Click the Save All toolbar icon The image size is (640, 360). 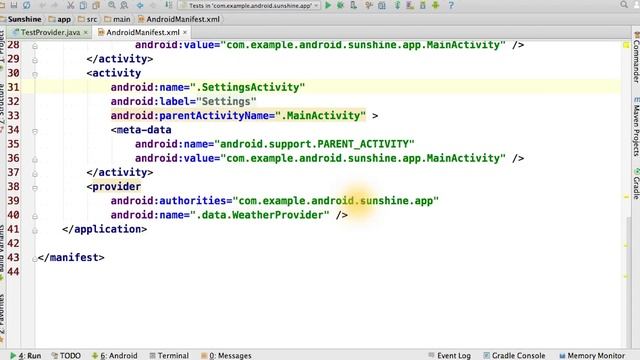[14, 5]
